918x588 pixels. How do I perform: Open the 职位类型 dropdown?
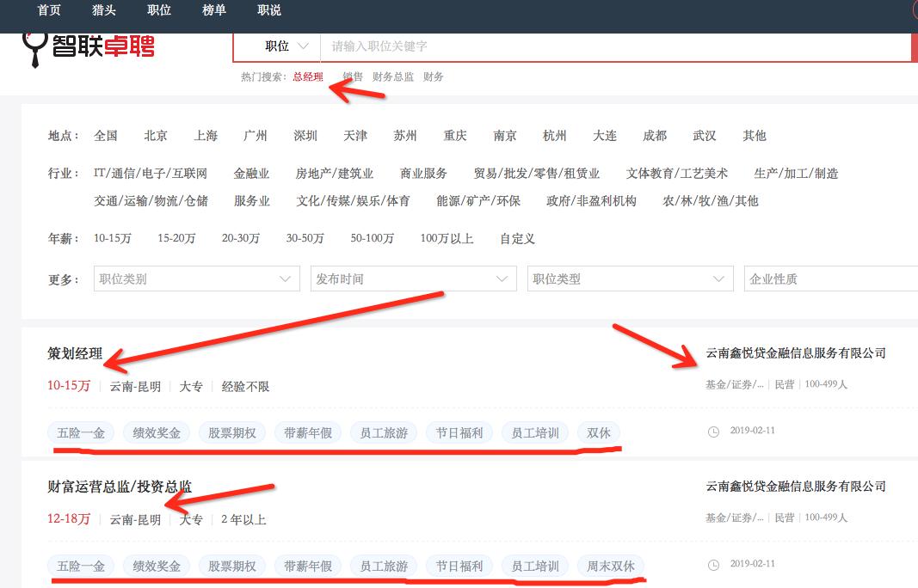(631, 278)
